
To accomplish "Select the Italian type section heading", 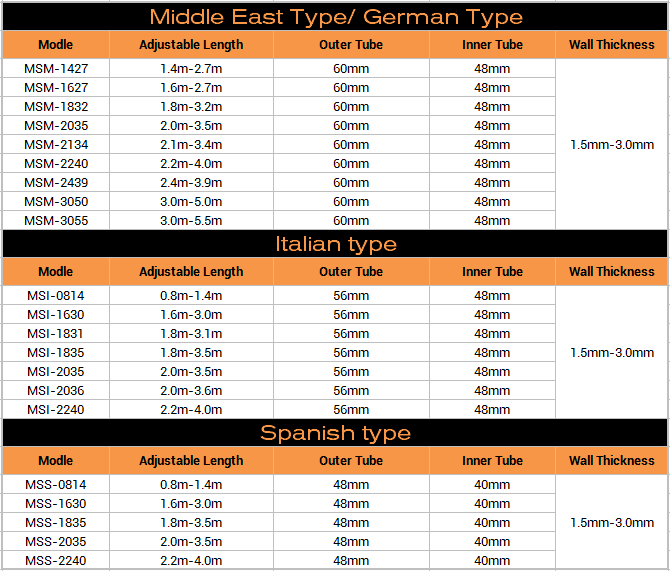I will (335, 244).
